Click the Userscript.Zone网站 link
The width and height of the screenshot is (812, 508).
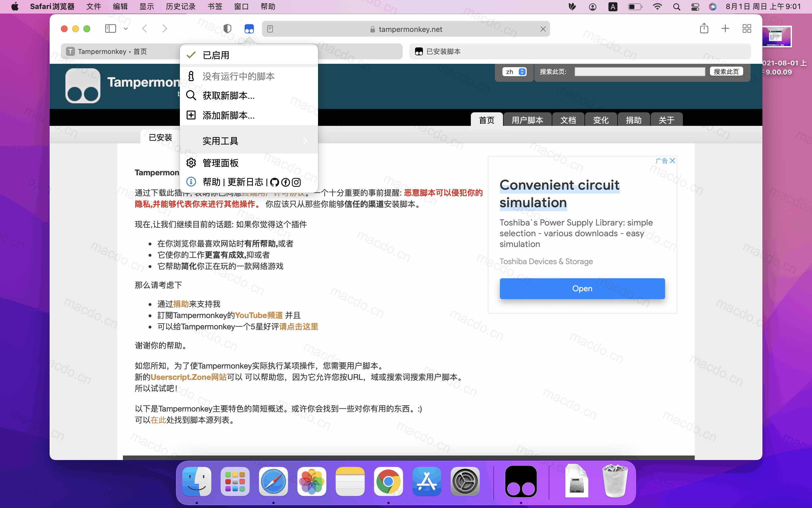tap(189, 377)
